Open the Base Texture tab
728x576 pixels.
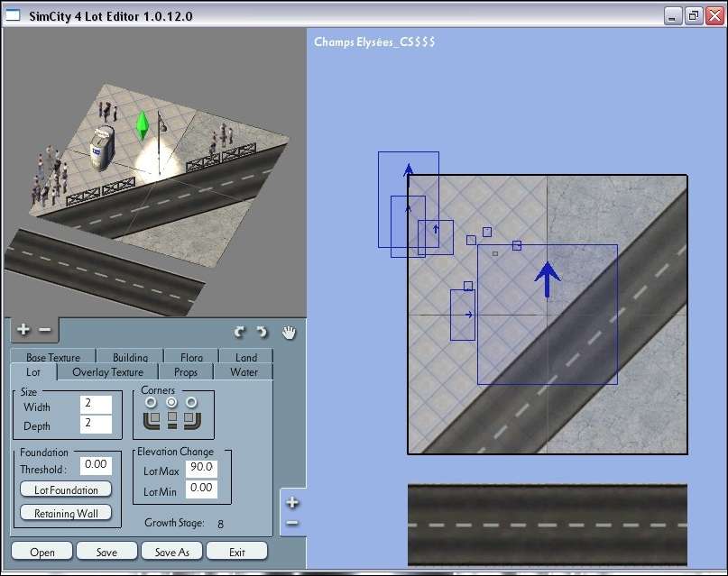[x=53, y=357]
